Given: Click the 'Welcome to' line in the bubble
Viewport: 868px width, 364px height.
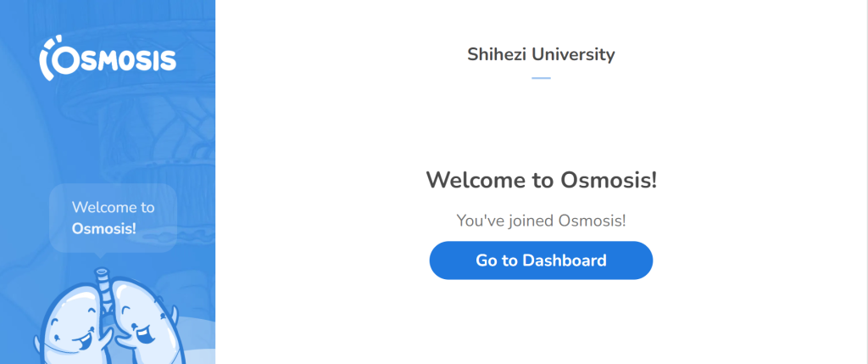Looking at the screenshot, I should [113, 207].
